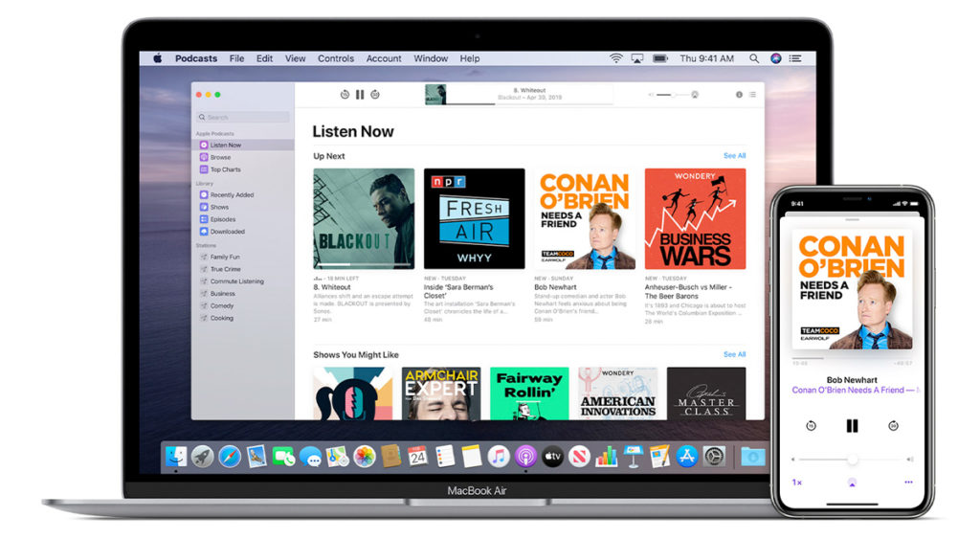Open the Wi-Fi status menu
The height and width of the screenshot is (539, 980).
(616, 58)
